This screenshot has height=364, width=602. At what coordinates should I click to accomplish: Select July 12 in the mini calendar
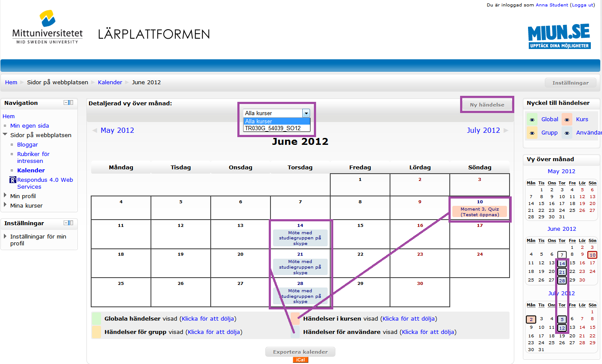pos(562,328)
